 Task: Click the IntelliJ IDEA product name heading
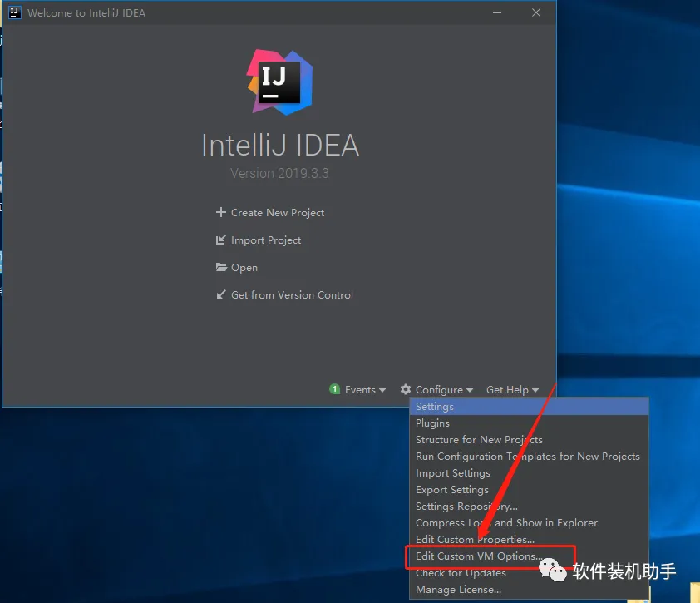tap(280, 146)
